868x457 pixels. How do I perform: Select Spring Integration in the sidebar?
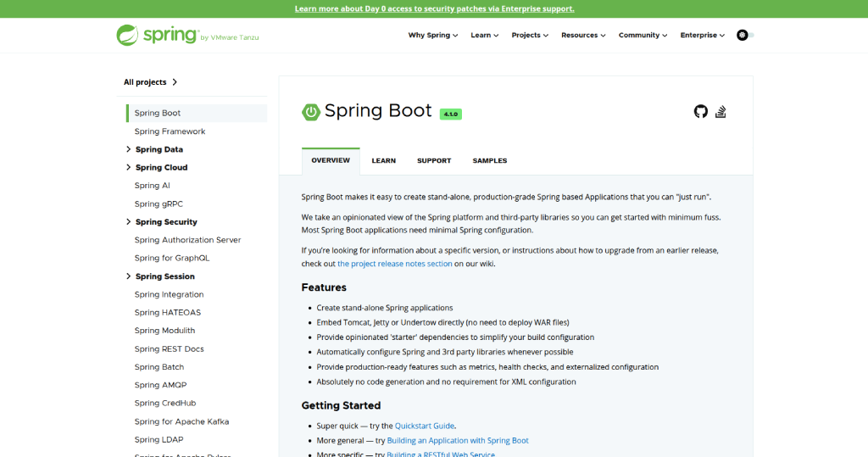tap(169, 294)
